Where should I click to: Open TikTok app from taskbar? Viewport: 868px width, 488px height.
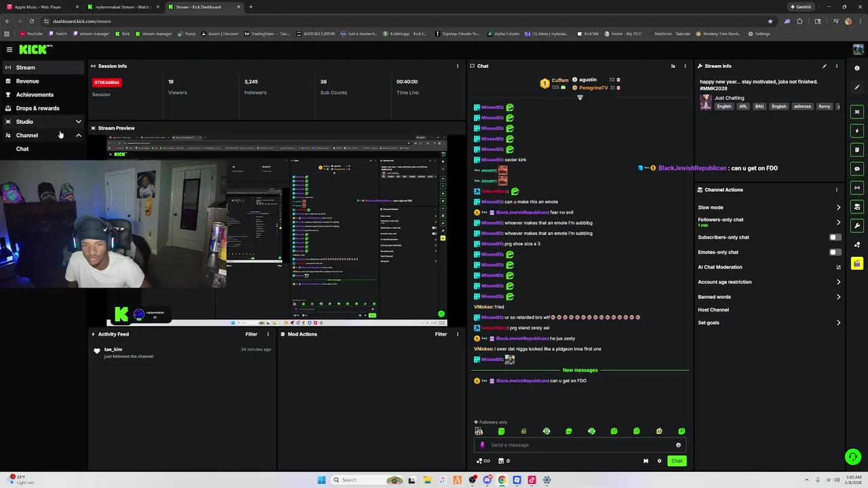(x=532, y=480)
